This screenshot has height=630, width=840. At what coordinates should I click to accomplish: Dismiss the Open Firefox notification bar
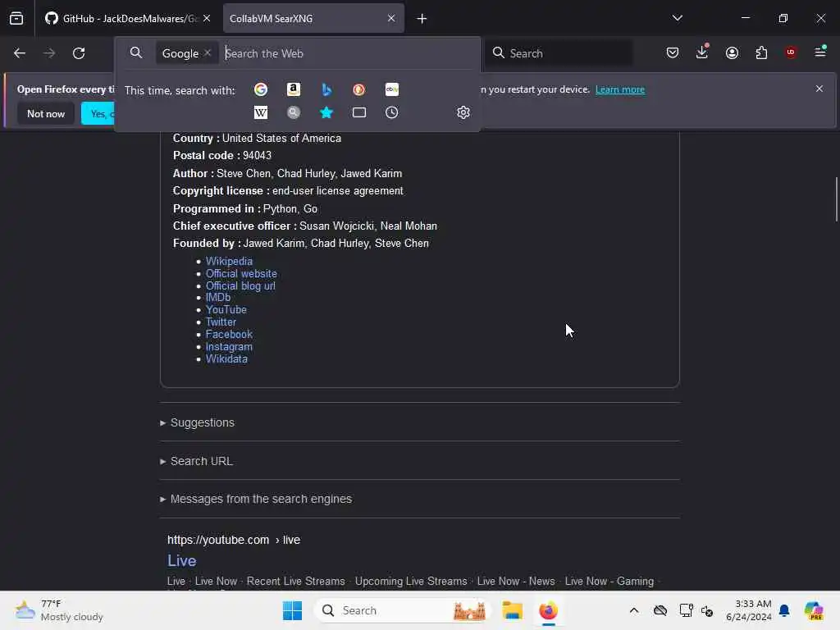click(819, 89)
